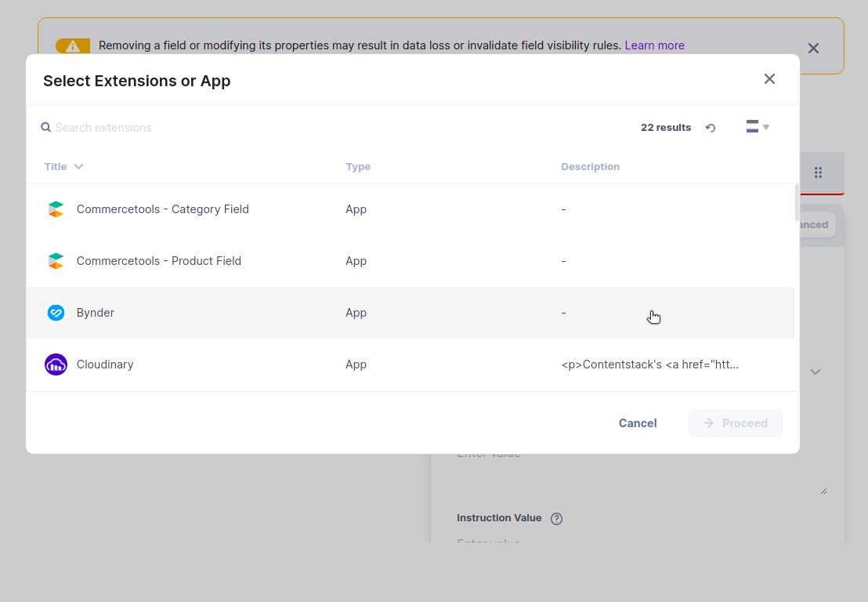The image size is (868, 602).
Task: Click the field drag handle dots icon
Action: pos(818,172)
